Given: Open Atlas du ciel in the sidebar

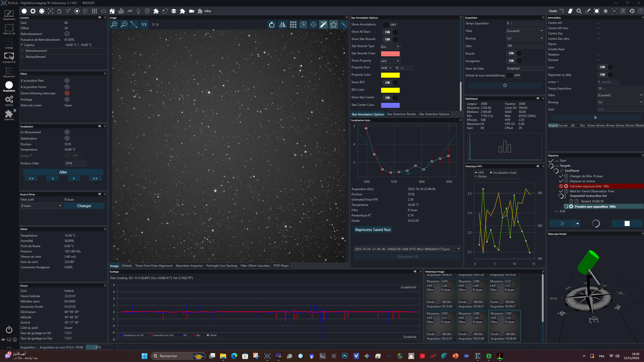Looking at the screenshot, I should click(9, 29).
